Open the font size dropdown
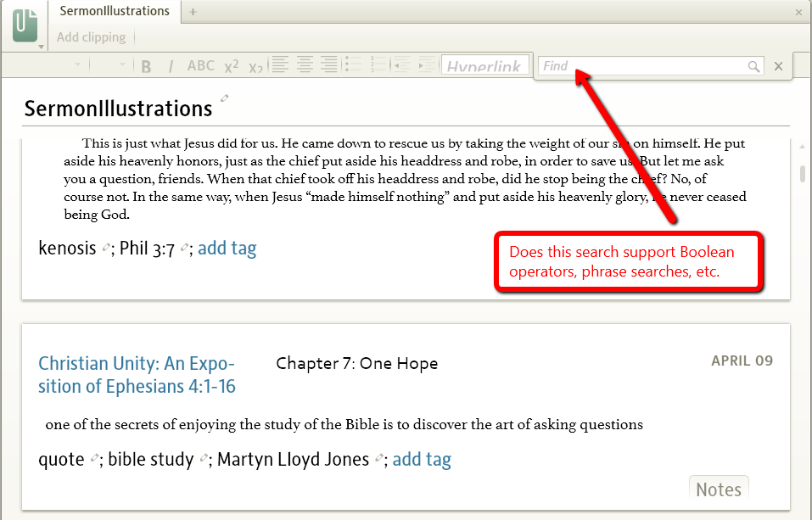 (x=123, y=64)
